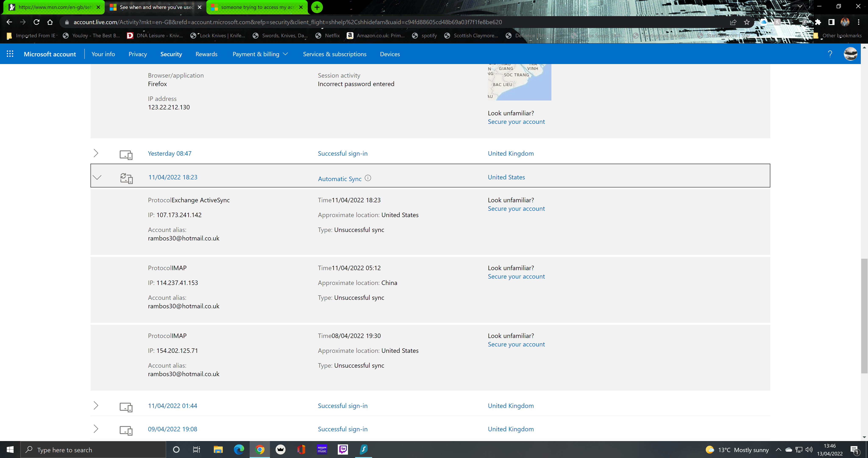Secure your account for Exchange ActiveSync entry
The height and width of the screenshot is (458, 868).
(516, 209)
